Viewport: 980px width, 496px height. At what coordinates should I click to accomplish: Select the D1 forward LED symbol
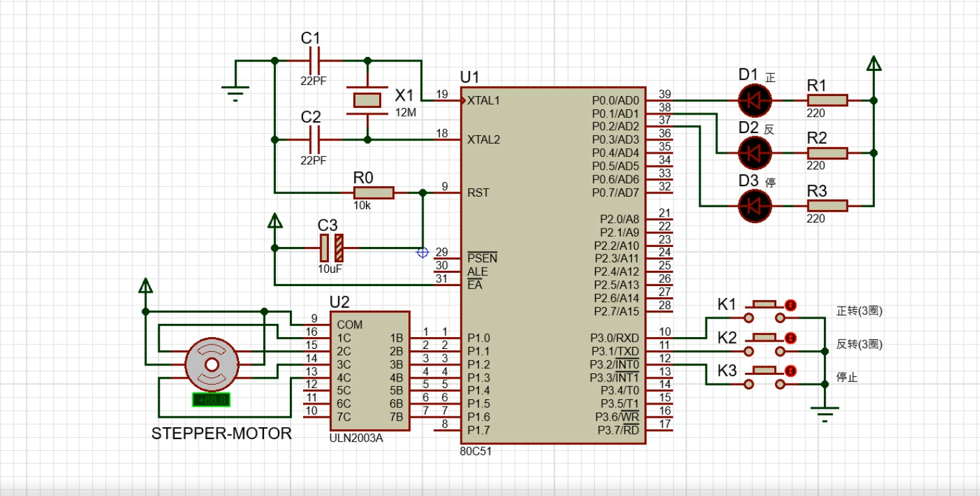point(755,101)
